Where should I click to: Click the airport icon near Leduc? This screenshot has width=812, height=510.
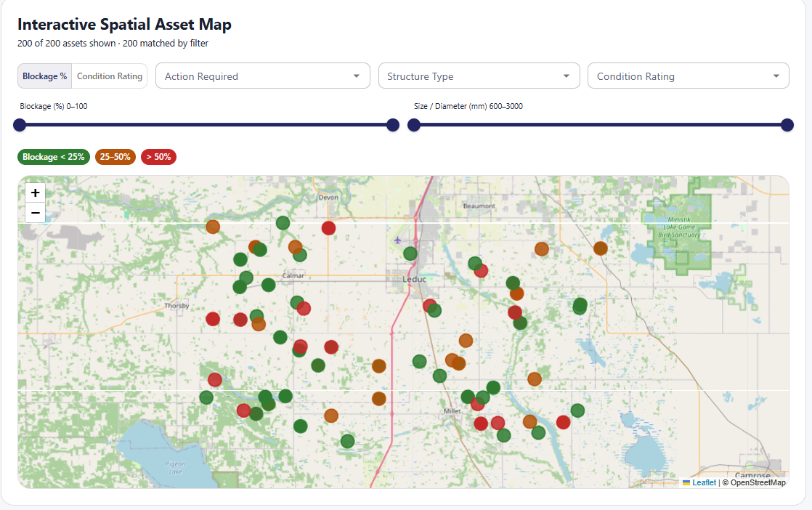tap(397, 240)
